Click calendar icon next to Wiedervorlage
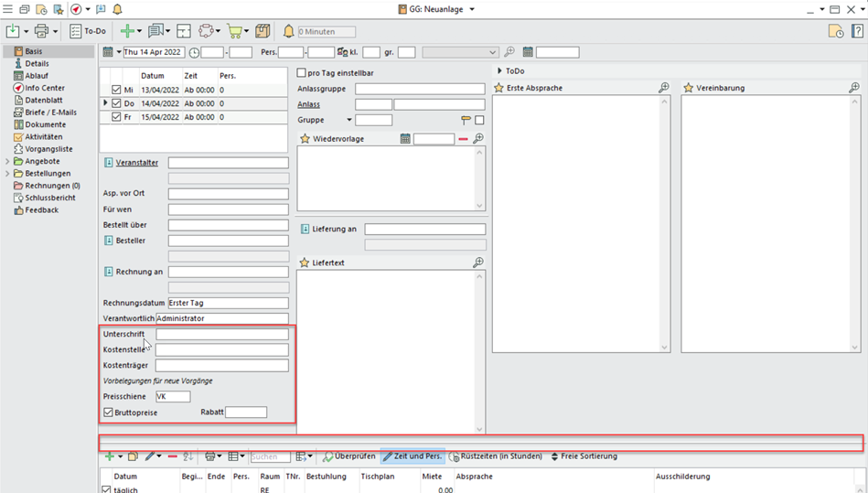868x493 pixels. [x=405, y=139]
